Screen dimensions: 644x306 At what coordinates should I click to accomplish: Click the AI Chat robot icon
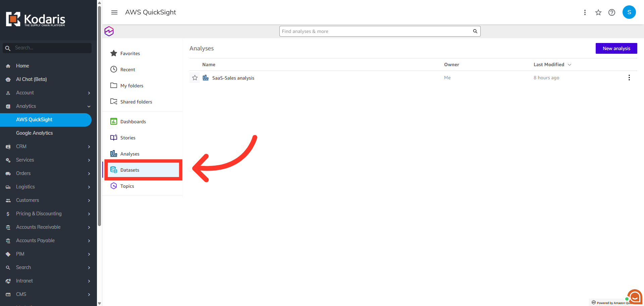pos(8,80)
